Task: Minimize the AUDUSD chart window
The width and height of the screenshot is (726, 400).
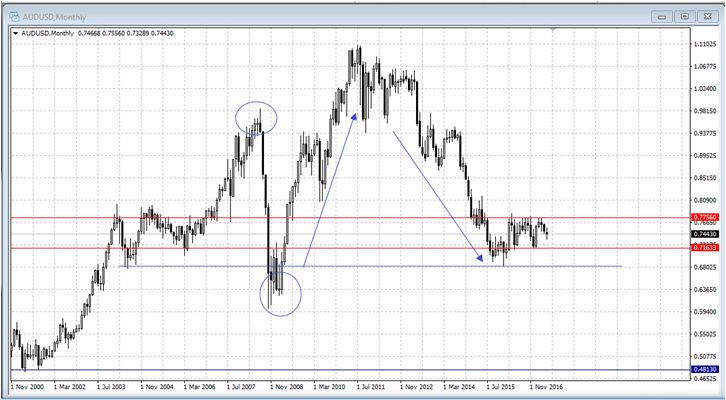Action: click(x=662, y=16)
